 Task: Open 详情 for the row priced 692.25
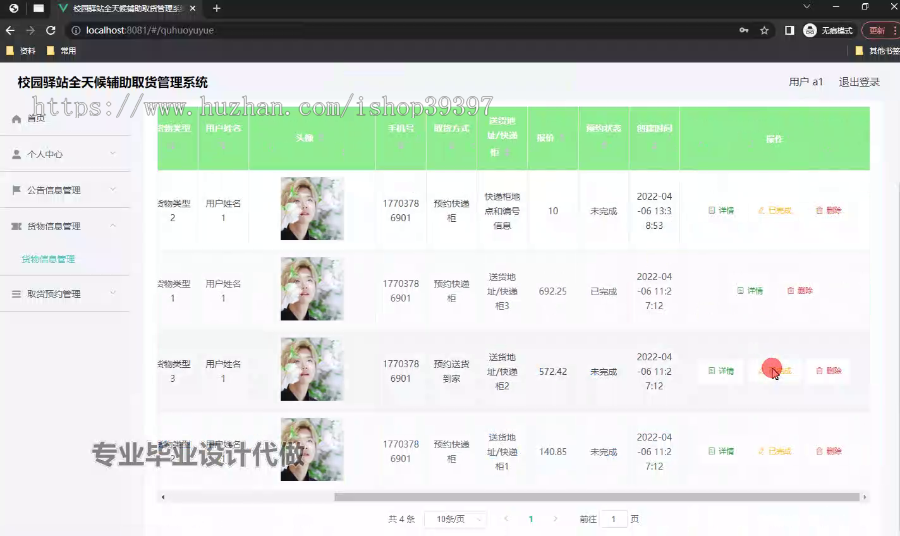click(750, 291)
